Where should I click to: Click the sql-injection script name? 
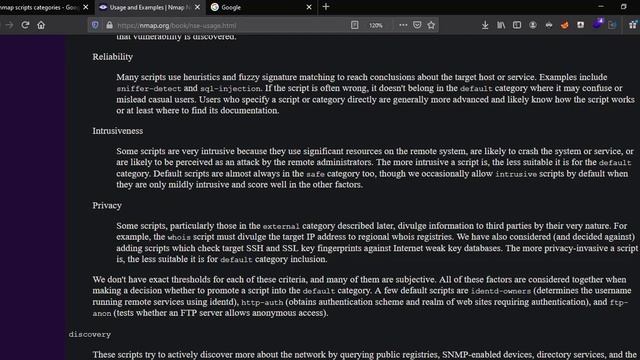point(230,89)
